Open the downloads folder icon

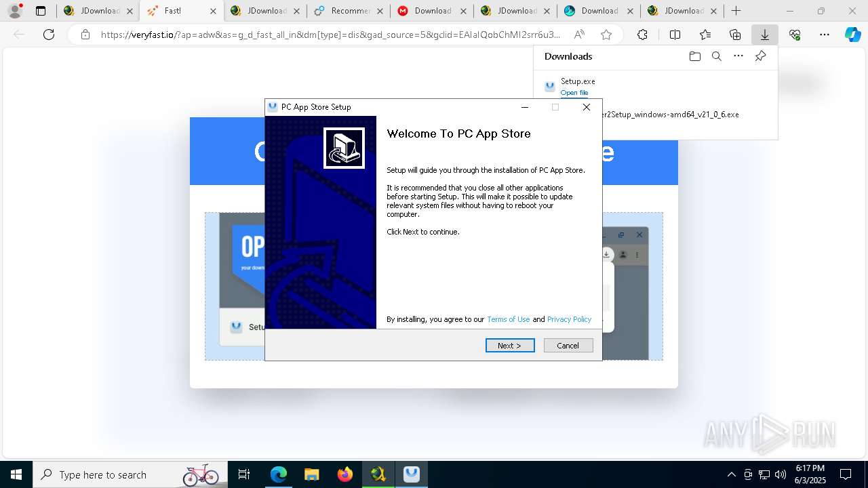click(x=694, y=56)
